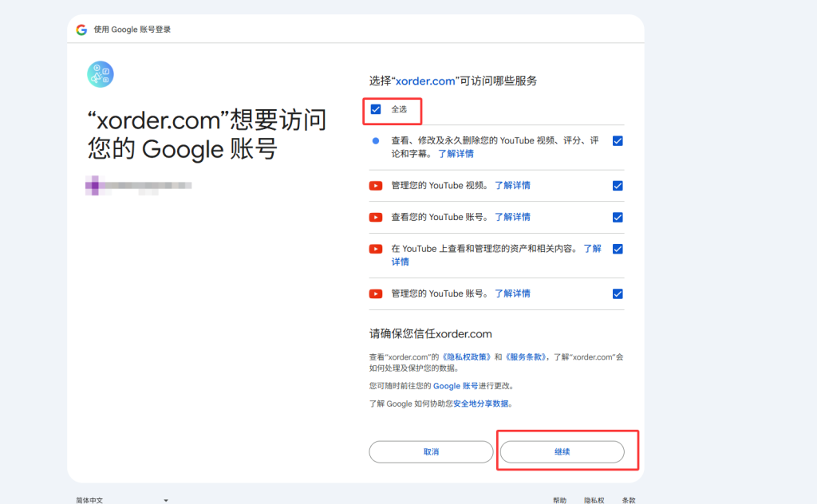Uncheck checkbox for 查看、修改及永久删除 YouTube 视频

pyautogui.click(x=618, y=141)
